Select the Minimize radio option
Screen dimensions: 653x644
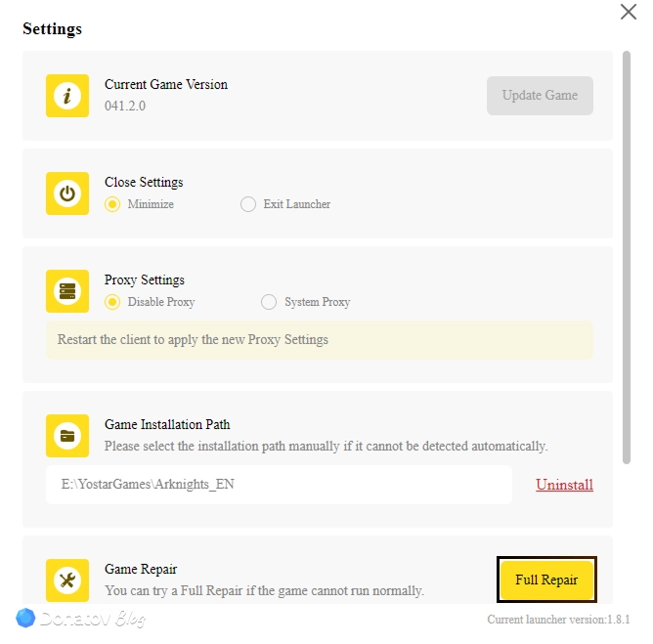pos(112,204)
